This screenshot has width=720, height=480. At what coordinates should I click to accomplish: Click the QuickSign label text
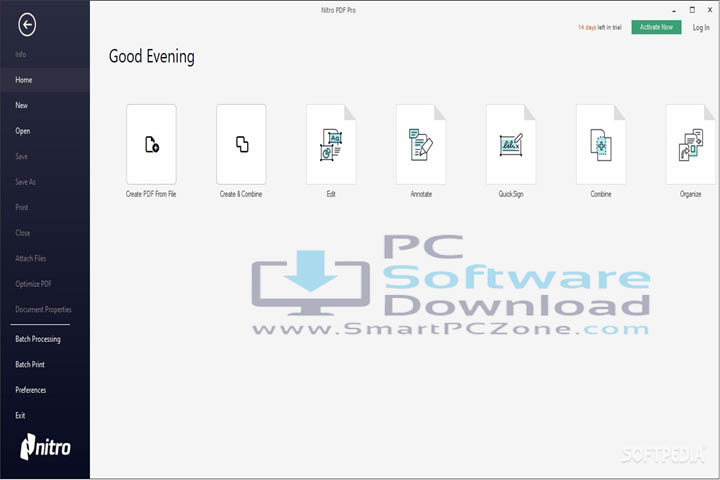[511, 194]
